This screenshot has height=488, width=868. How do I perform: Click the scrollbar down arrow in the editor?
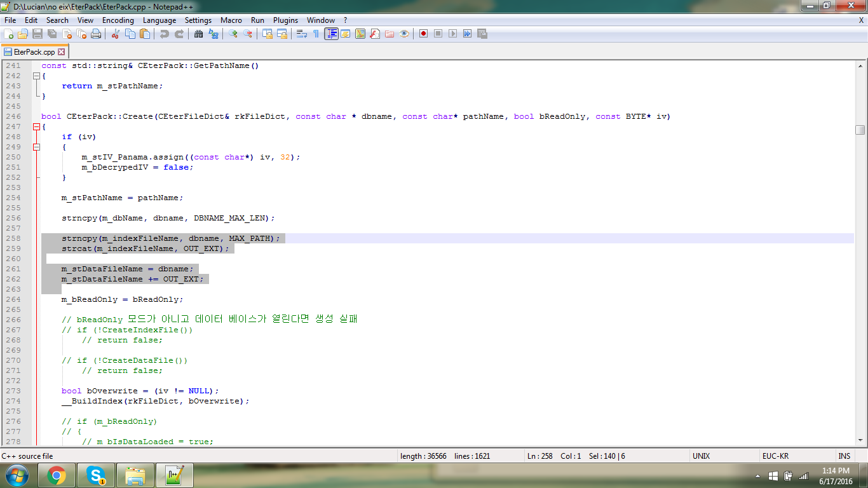(860, 440)
